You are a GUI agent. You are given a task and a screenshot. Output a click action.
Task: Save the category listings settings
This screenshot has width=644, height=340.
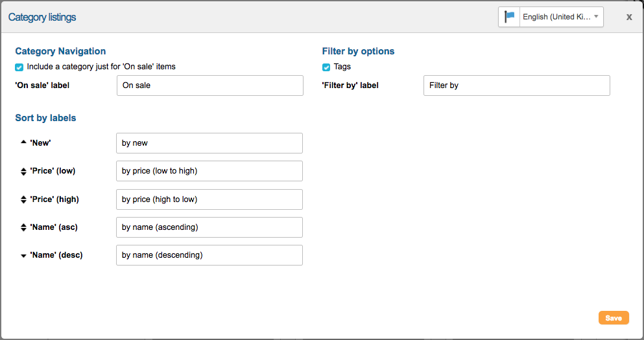tap(613, 318)
